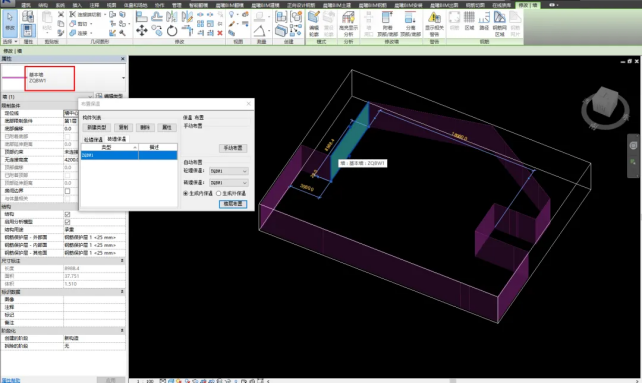Click the Align tool icon
This screenshot has width=642, height=383.
tap(141, 17)
